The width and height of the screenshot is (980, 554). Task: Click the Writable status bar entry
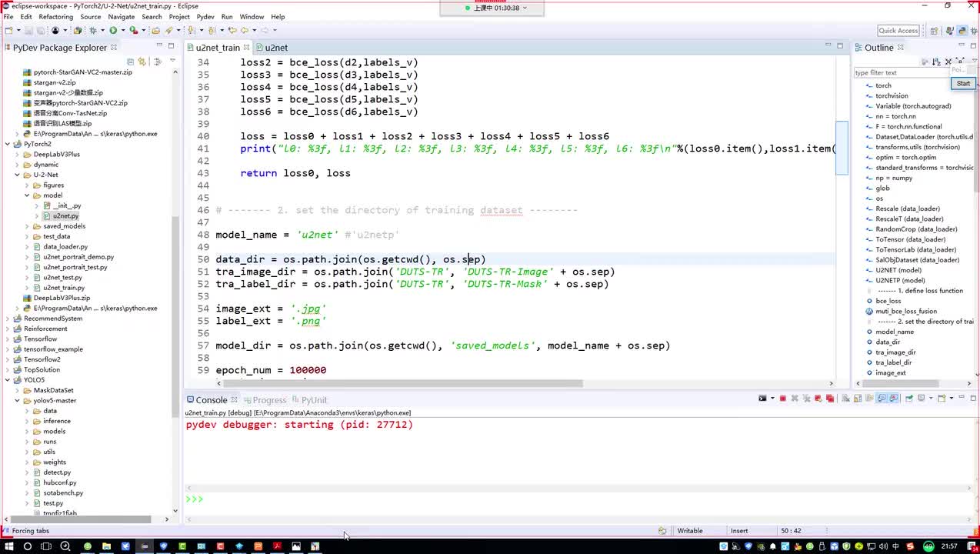tap(690, 531)
